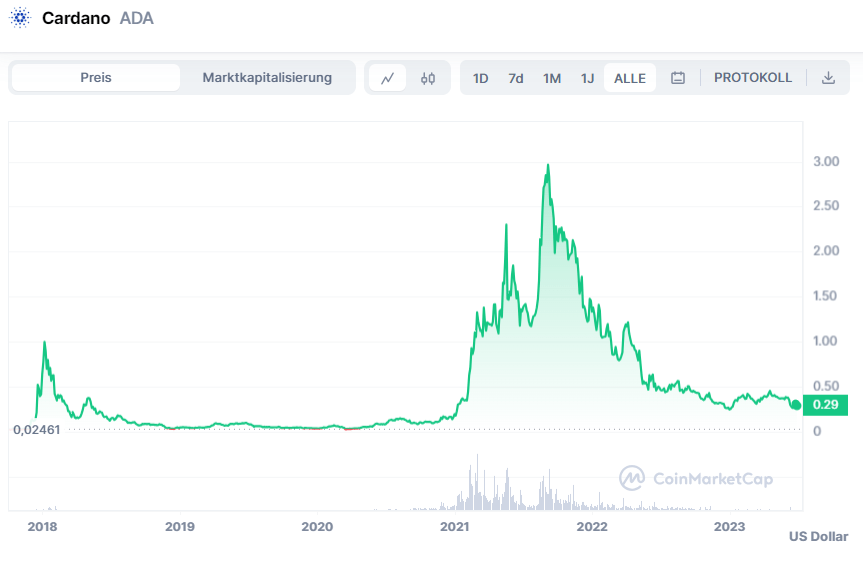Toggle PROTOKOLL logarithmic scale
This screenshot has width=863, height=566.
[x=752, y=78]
